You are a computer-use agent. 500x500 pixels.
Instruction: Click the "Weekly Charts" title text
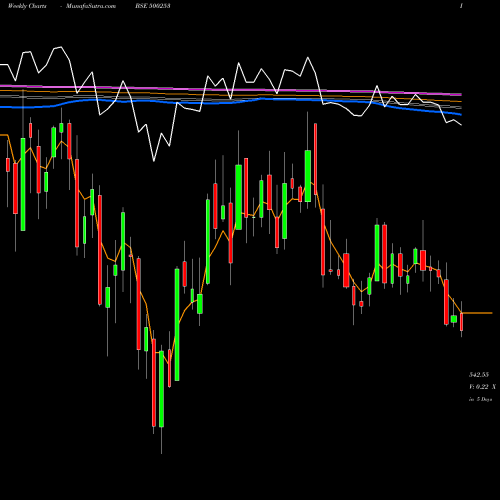(x=27, y=6)
